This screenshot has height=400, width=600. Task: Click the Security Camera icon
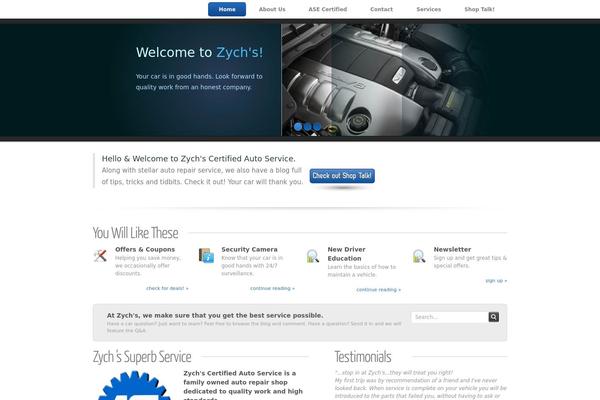pyautogui.click(x=206, y=255)
